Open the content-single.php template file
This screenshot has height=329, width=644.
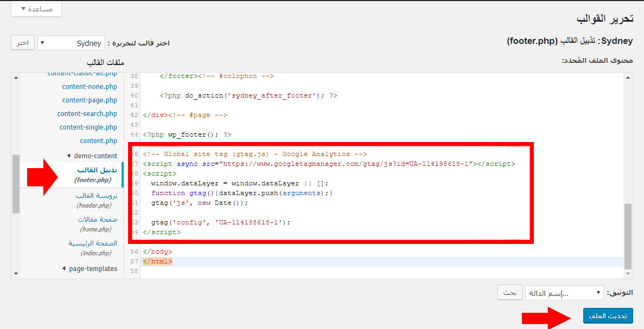pos(88,127)
